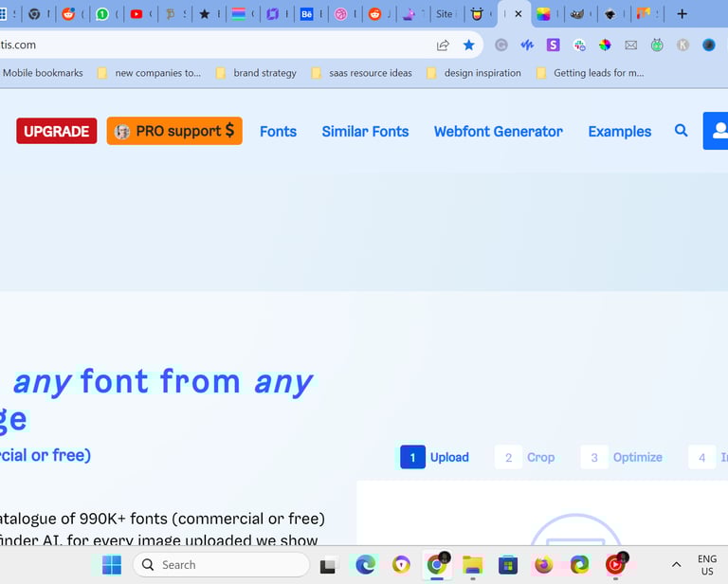Image resolution: width=728 pixels, height=584 pixels.
Task: Open Microsoft Store from taskbar
Action: pyautogui.click(x=508, y=565)
